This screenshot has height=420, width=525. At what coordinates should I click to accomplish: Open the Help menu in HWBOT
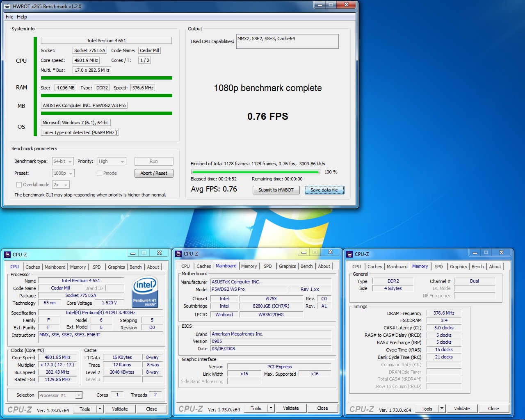pyautogui.click(x=22, y=17)
